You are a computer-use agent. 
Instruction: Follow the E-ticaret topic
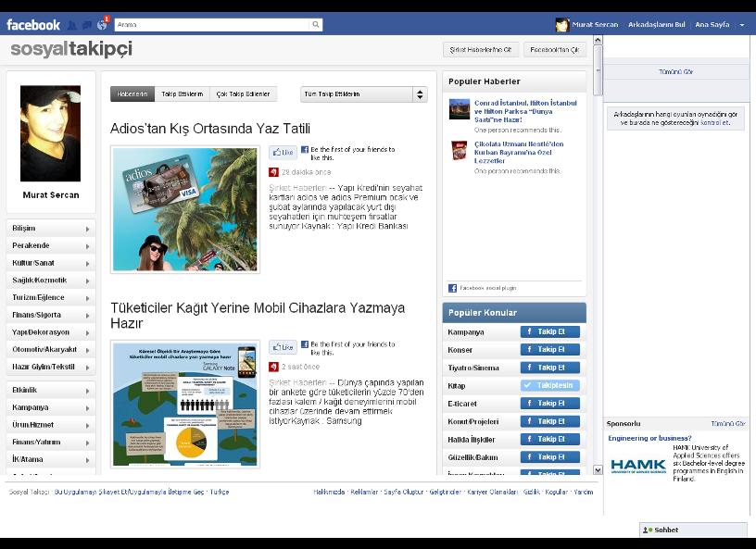tap(550, 404)
